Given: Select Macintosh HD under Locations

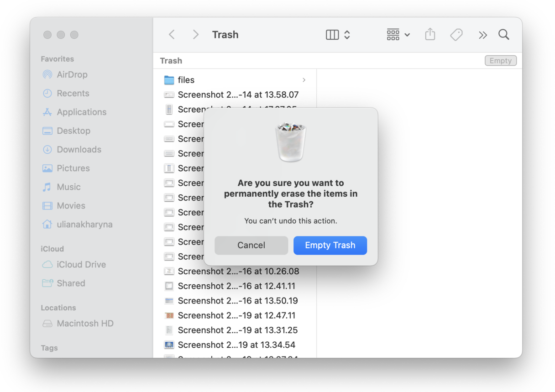Looking at the screenshot, I should [x=85, y=323].
